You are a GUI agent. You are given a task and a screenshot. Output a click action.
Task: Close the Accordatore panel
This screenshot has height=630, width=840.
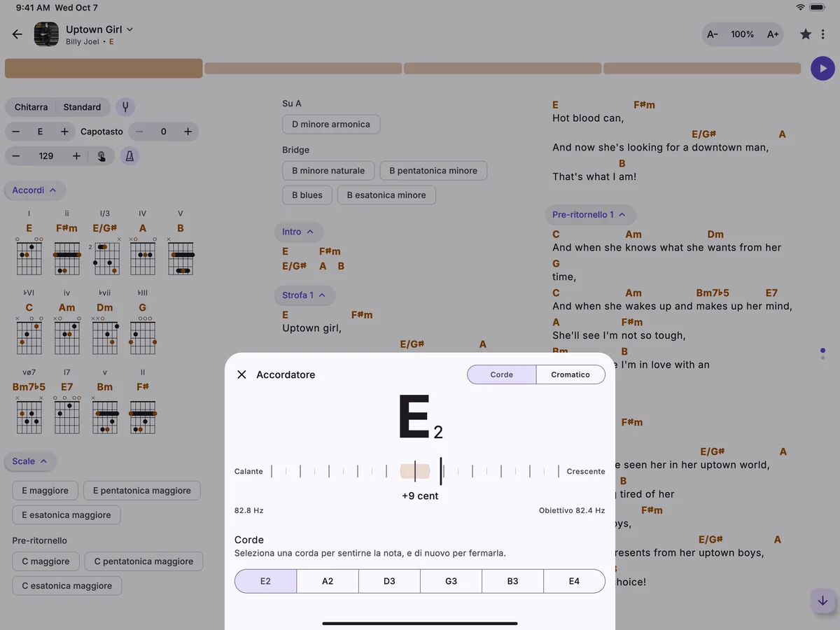tap(241, 374)
